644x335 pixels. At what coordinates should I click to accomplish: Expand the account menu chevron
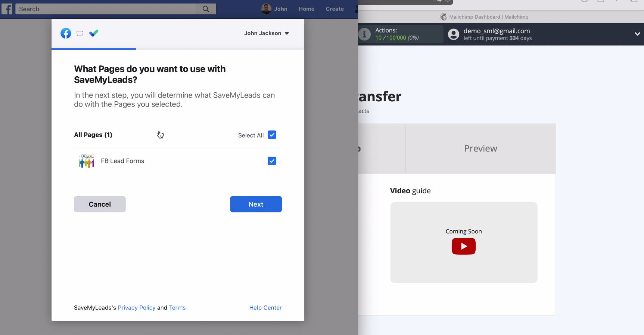pos(637,34)
